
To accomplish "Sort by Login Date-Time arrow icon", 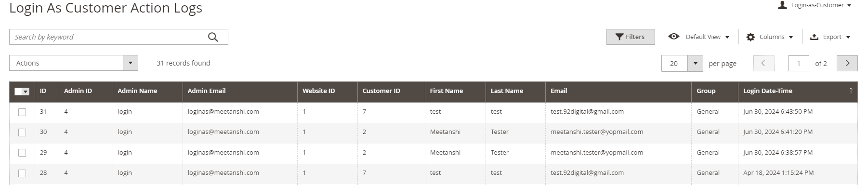I will click(851, 91).
